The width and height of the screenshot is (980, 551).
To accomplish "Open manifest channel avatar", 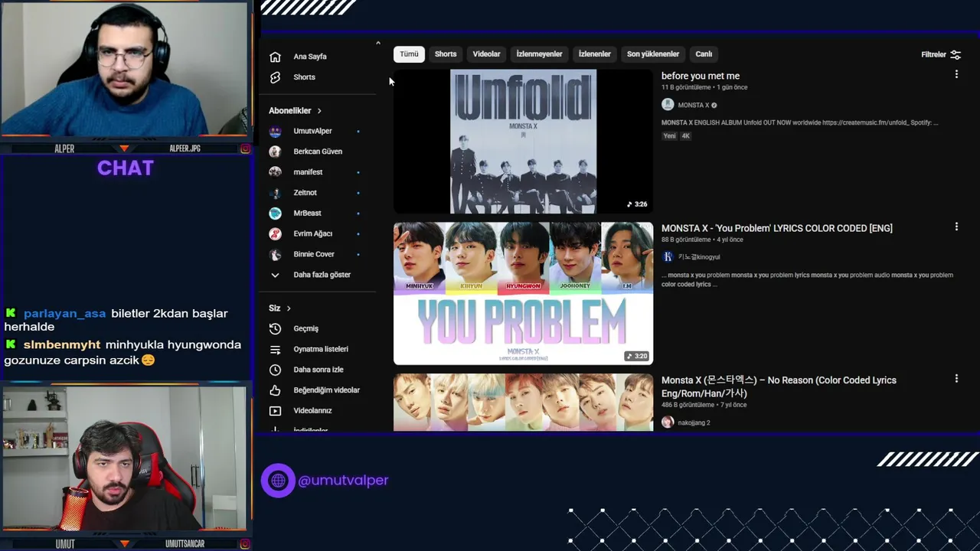I will click(x=276, y=172).
